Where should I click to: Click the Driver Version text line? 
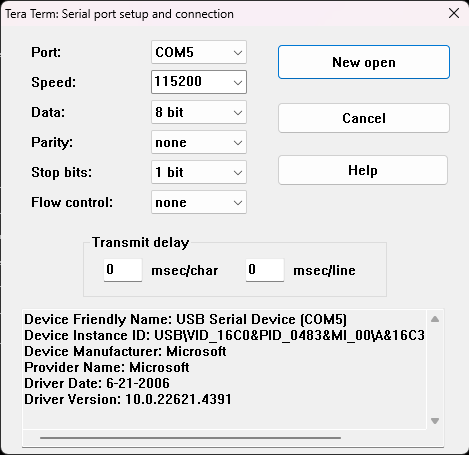coord(128,399)
